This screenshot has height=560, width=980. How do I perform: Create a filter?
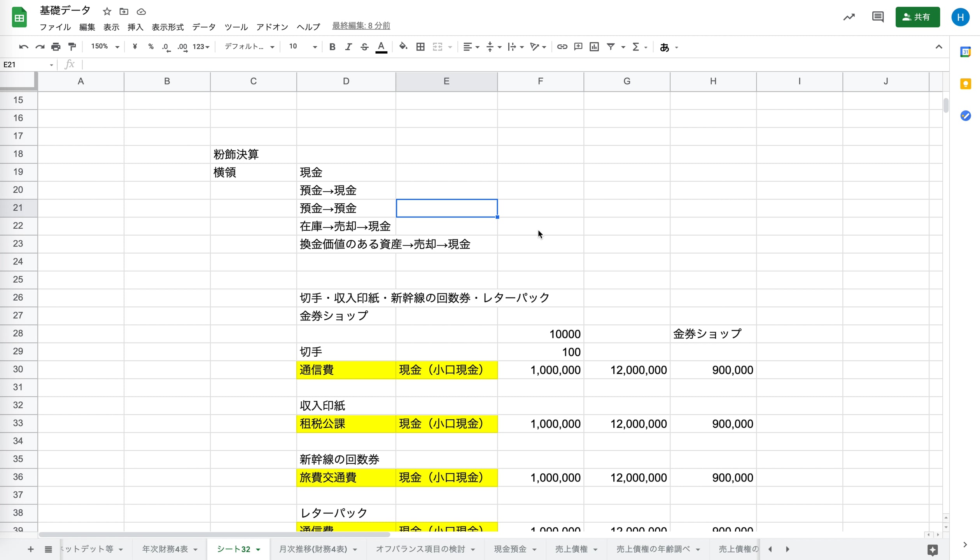(x=611, y=47)
